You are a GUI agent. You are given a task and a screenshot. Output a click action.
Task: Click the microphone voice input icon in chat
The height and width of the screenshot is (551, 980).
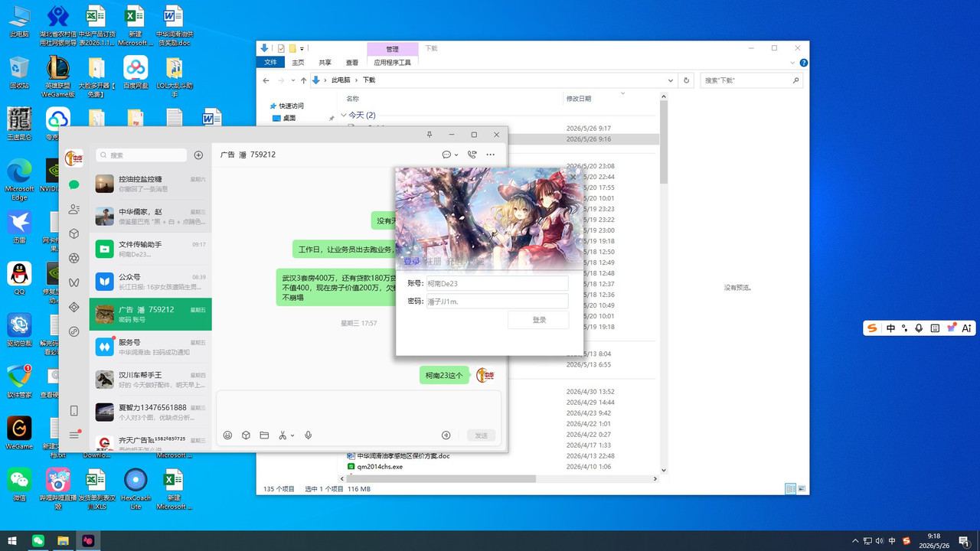pos(309,435)
